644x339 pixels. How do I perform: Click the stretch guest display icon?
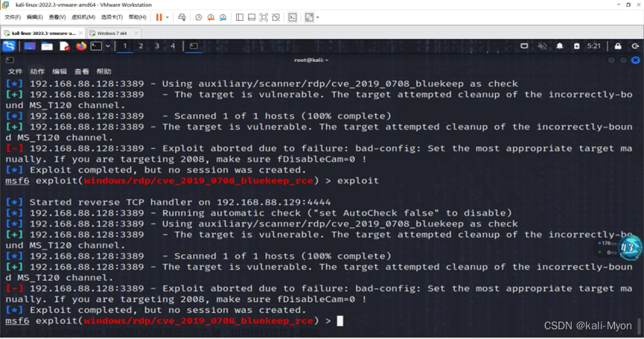click(x=309, y=17)
